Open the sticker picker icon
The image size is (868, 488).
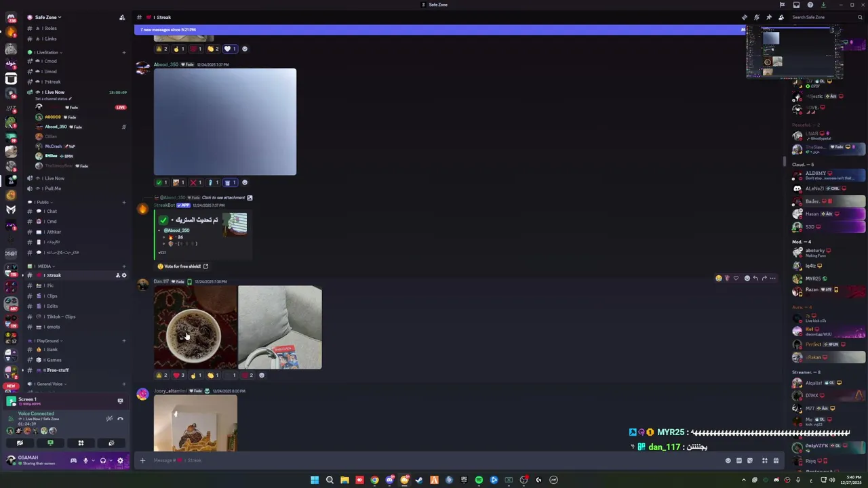tap(750, 461)
